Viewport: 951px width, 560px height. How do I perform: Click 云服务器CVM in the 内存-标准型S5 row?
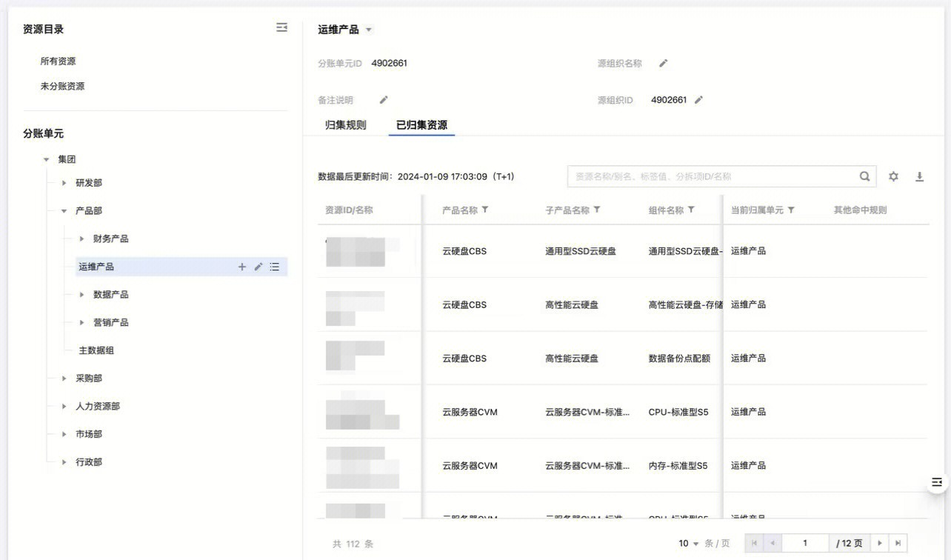click(x=470, y=466)
